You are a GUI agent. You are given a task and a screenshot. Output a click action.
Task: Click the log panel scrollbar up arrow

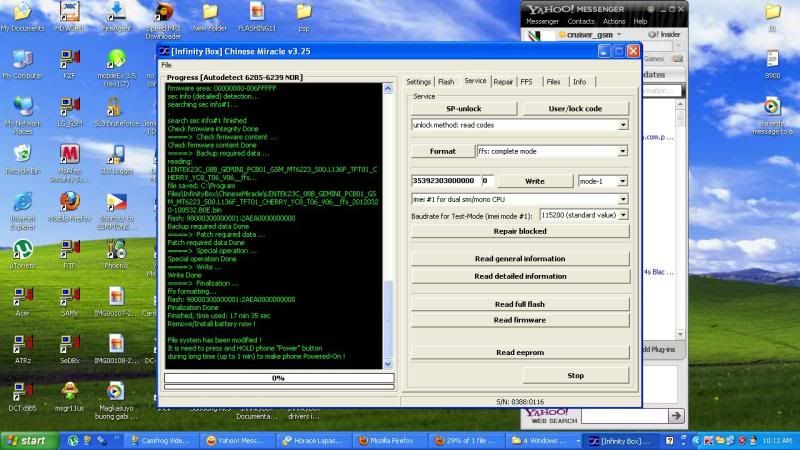click(388, 88)
